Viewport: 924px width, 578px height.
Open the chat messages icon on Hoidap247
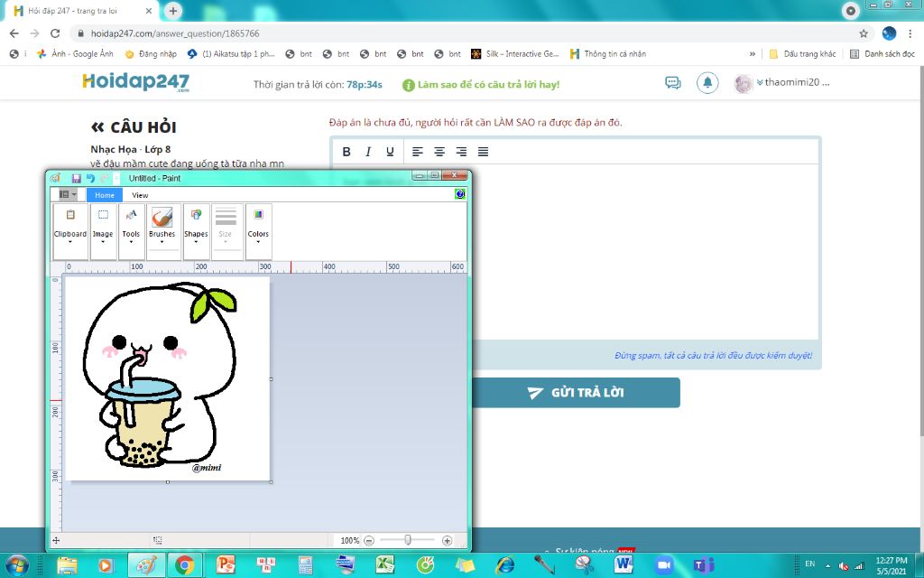click(x=673, y=82)
